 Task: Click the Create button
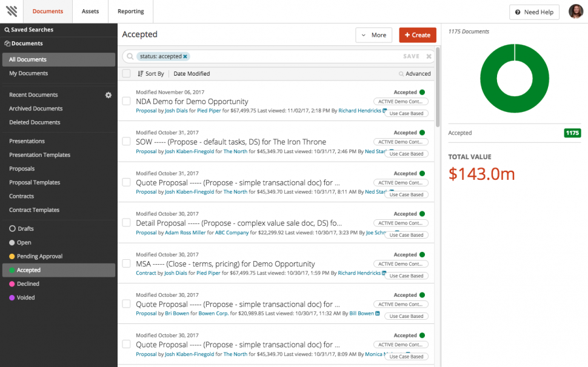point(418,35)
